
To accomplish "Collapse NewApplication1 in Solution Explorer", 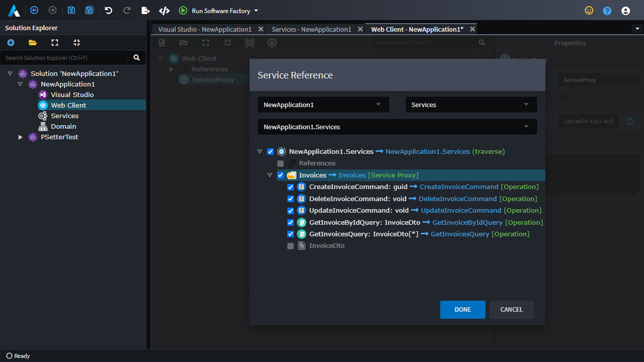I will [20, 84].
